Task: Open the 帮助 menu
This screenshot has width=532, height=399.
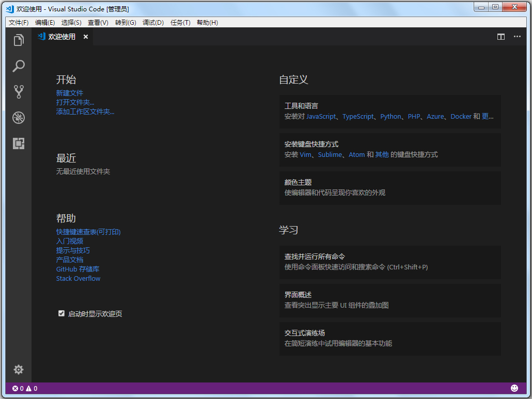Action: pyautogui.click(x=207, y=22)
